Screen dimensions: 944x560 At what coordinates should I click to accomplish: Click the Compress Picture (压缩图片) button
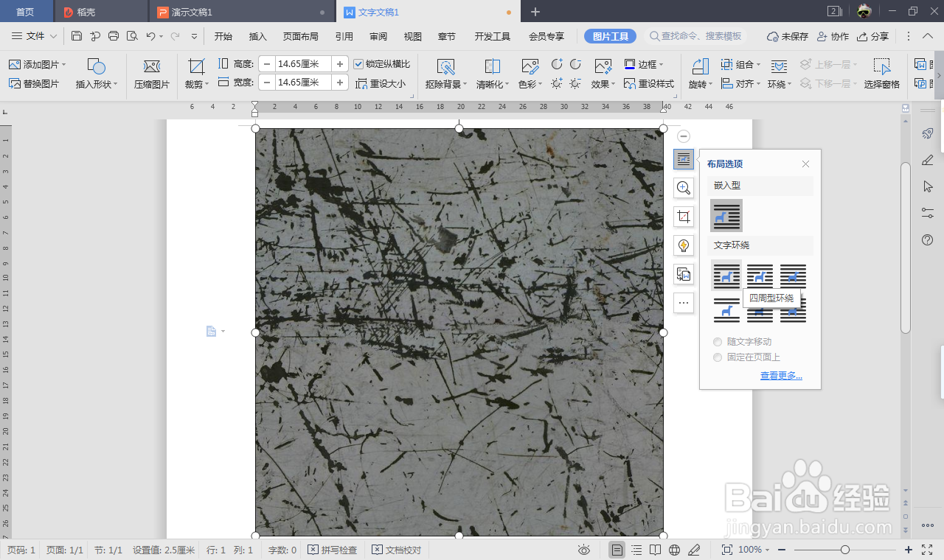152,75
